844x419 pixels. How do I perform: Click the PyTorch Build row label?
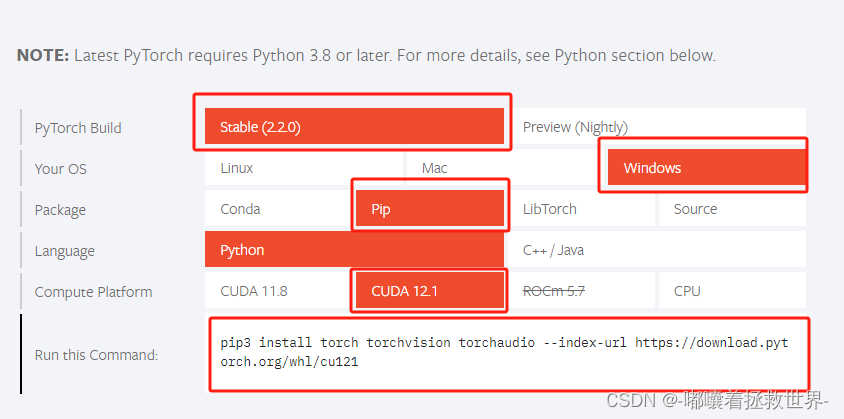click(x=78, y=128)
